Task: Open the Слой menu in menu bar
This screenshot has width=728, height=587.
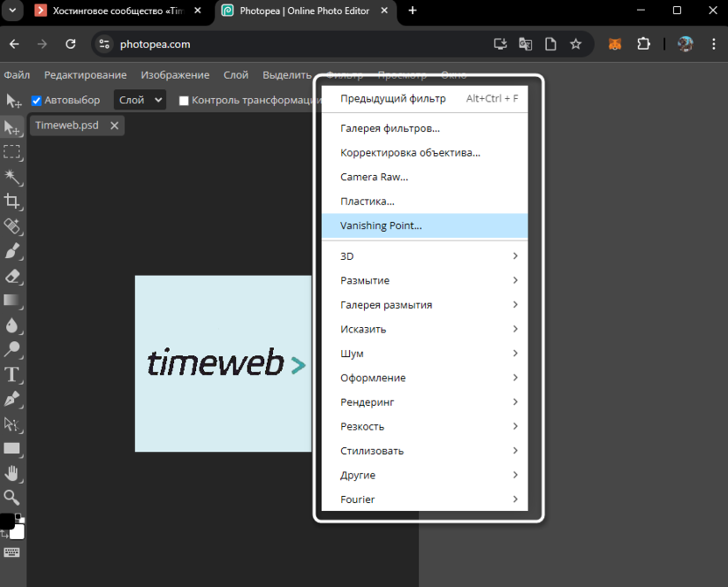Action: [x=236, y=74]
